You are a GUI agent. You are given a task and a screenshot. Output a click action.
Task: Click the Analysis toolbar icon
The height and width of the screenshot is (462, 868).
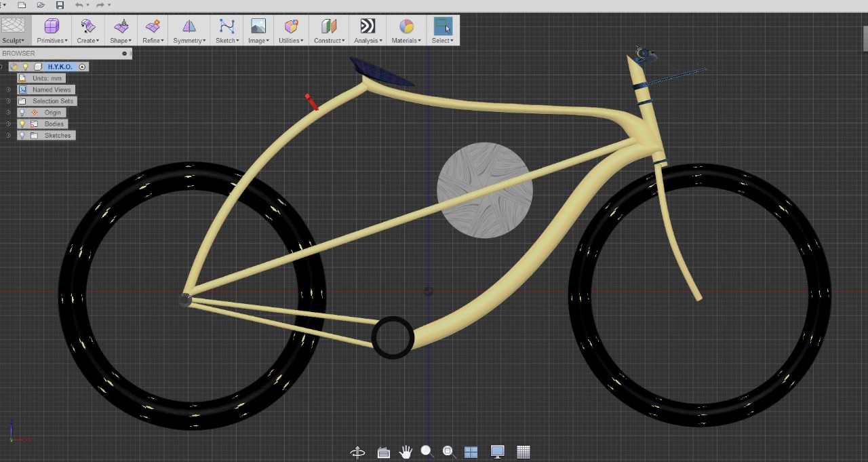point(368,26)
